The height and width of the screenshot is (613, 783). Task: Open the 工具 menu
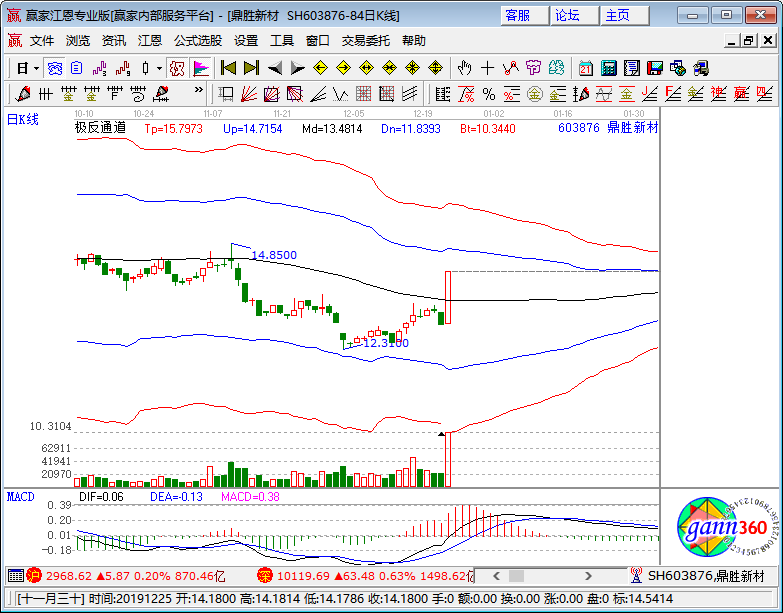282,41
